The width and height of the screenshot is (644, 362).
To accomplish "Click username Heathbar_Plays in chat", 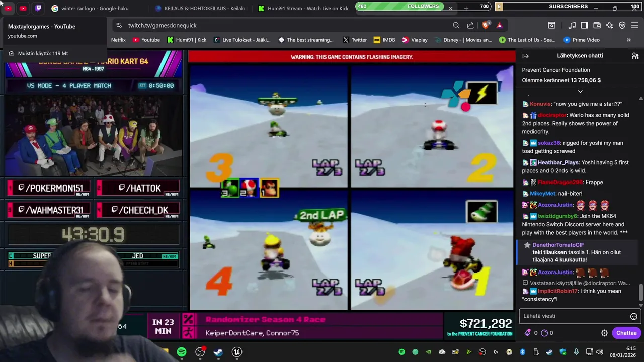I will (558, 163).
